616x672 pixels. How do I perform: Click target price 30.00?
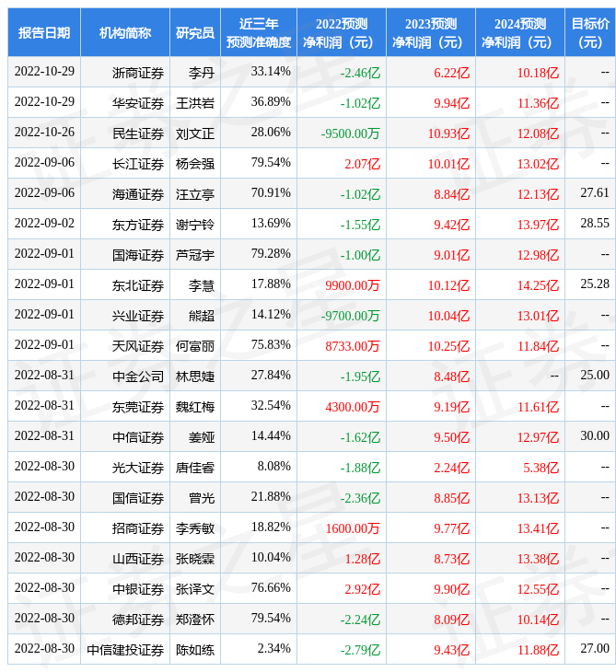tap(595, 435)
